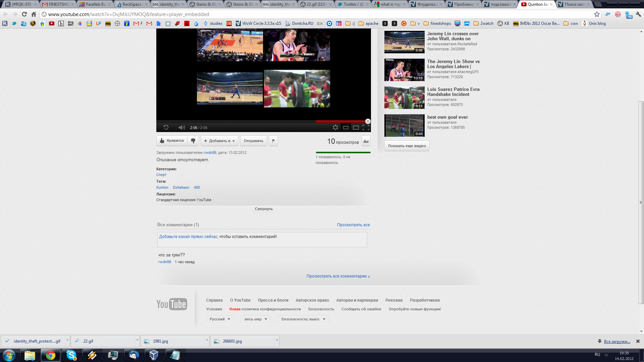Switch to the RackSpace browser tab
Image resolution: width=644 pixels, height=362 pixels.
coord(131,4)
